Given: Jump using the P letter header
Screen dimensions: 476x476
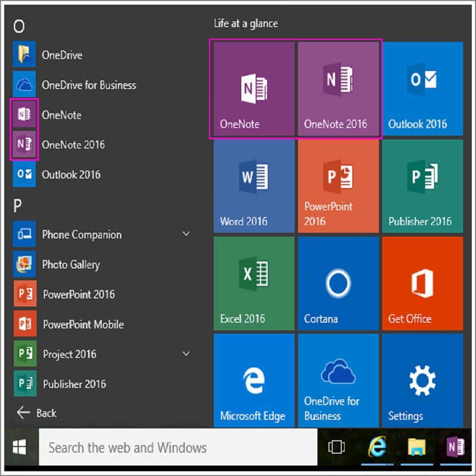Looking at the screenshot, I should (x=18, y=206).
